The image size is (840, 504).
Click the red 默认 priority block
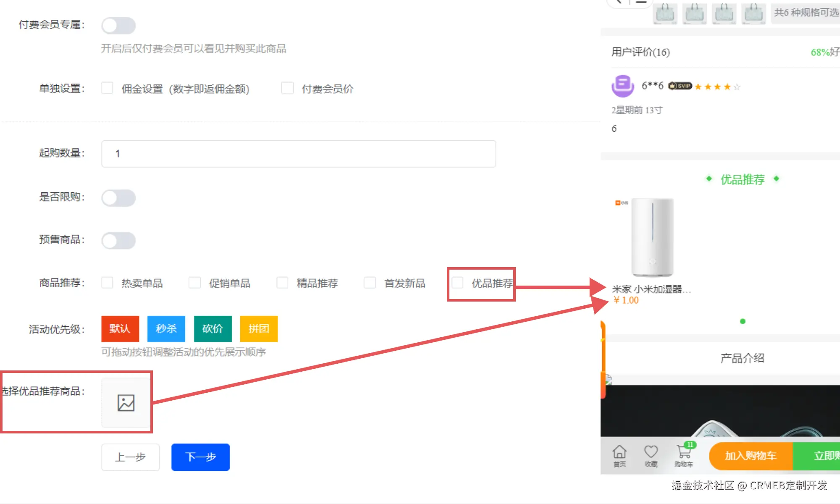coord(120,328)
